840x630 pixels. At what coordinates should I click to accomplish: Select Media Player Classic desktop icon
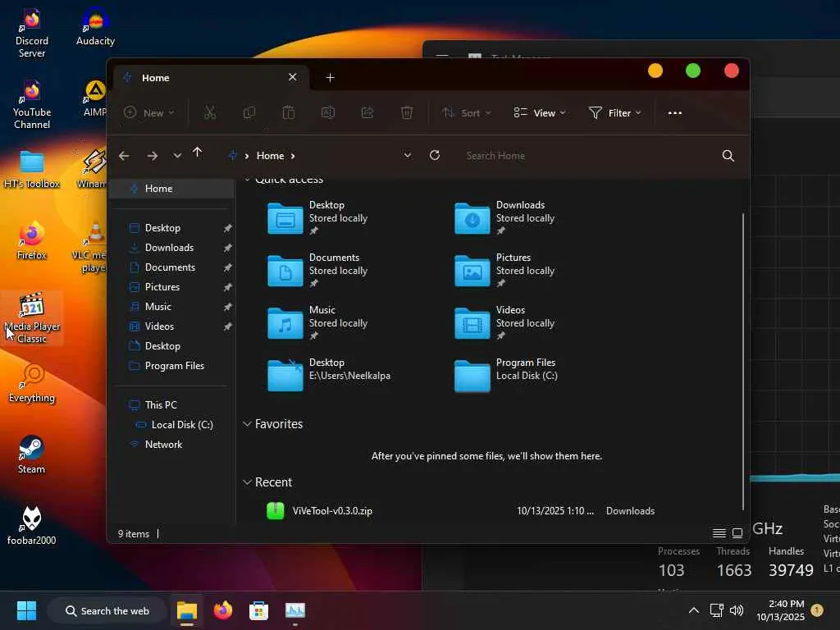point(32,318)
